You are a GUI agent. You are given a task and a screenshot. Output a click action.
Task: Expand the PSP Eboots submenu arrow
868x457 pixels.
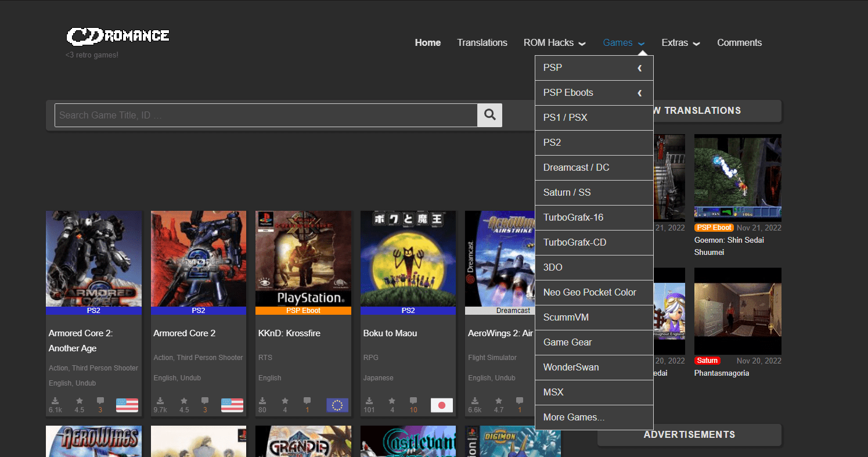point(640,93)
